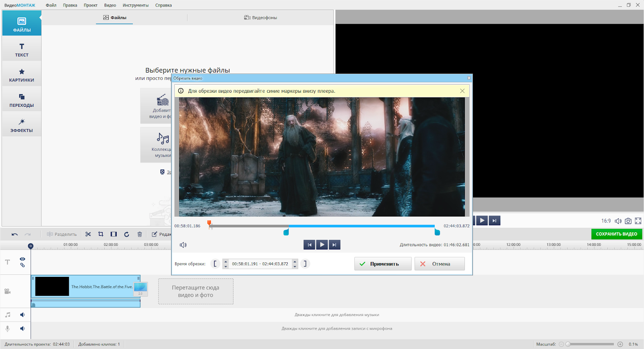644x349 pixels.
Task: Click the Масштаб zoom slider handle
Action: click(x=568, y=344)
